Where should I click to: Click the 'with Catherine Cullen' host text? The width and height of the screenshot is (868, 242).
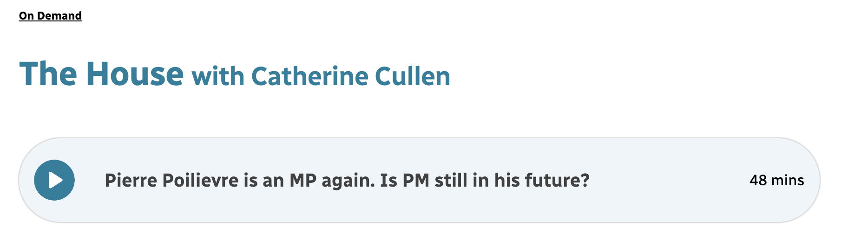321,76
